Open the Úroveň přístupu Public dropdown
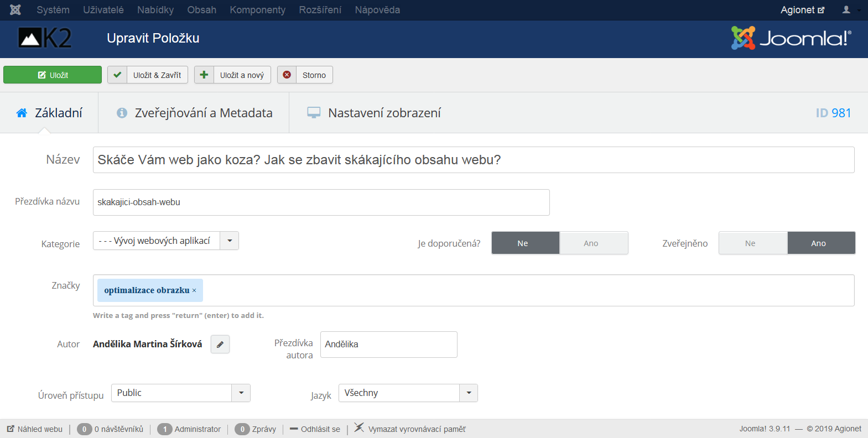868x438 pixels. coord(181,393)
